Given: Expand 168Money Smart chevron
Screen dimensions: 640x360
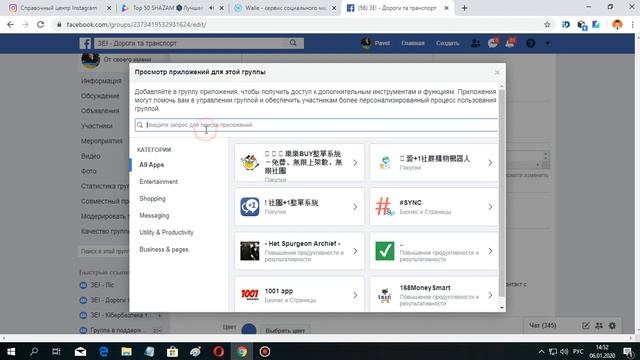Looking at the screenshot, I should click(490, 295).
